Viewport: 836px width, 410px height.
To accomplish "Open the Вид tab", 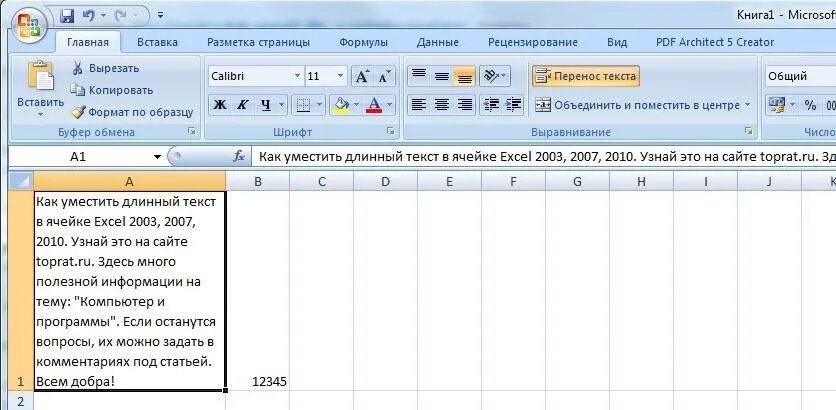I will pos(617,43).
